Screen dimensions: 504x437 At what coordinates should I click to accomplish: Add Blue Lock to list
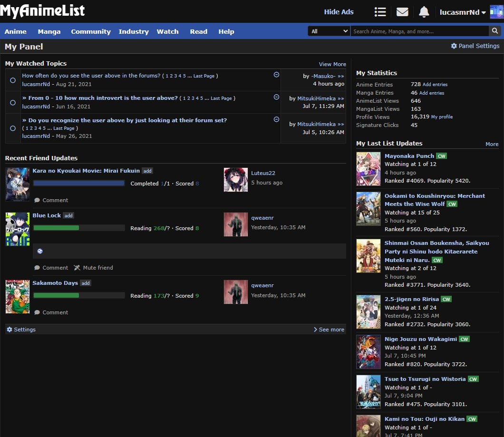pos(68,215)
